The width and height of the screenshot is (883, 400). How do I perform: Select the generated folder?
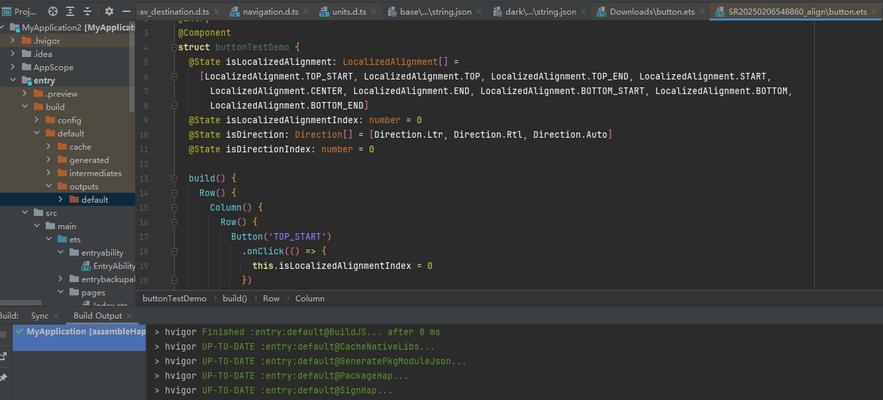point(88,160)
